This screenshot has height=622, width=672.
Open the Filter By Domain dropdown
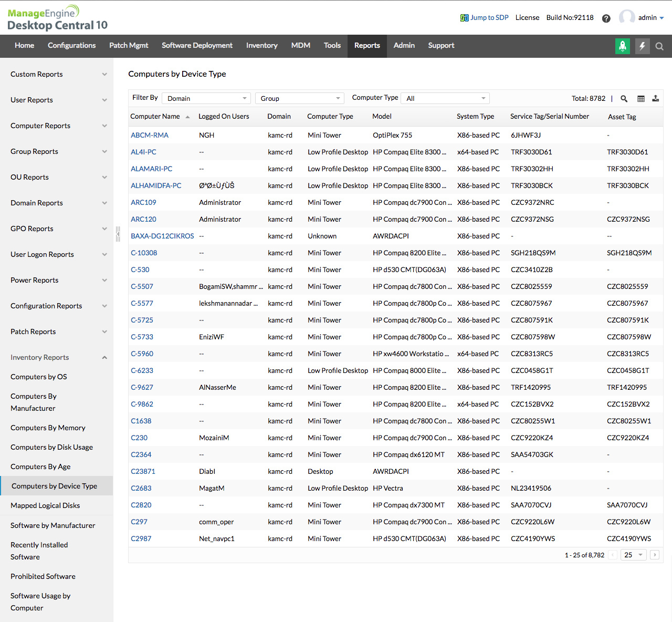click(206, 98)
